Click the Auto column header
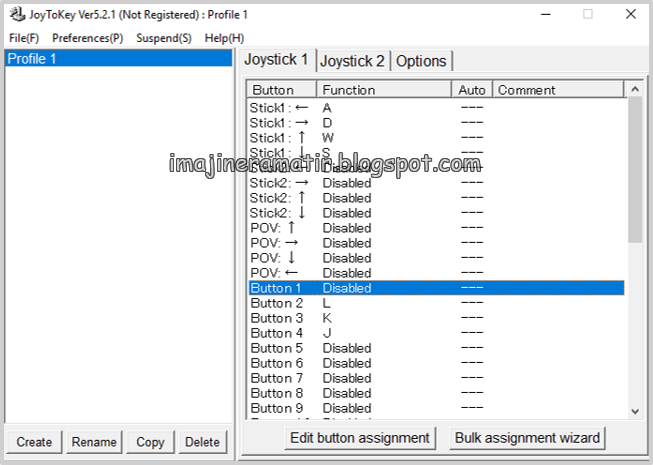 (472, 90)
